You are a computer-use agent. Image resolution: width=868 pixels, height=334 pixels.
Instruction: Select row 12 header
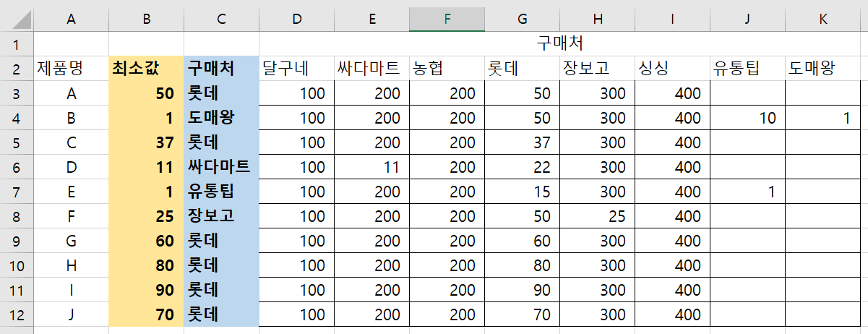coord(17,314)
